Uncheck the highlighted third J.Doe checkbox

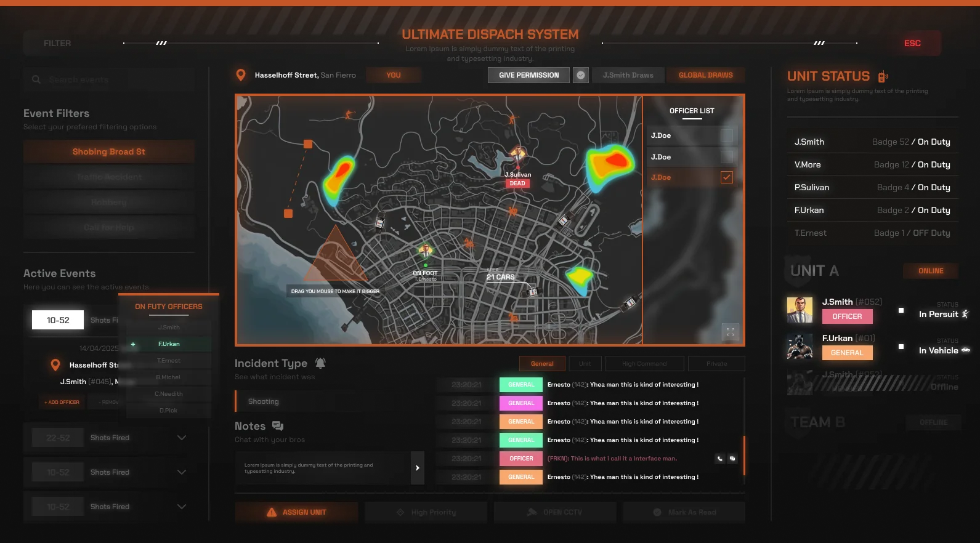[727, 177]
